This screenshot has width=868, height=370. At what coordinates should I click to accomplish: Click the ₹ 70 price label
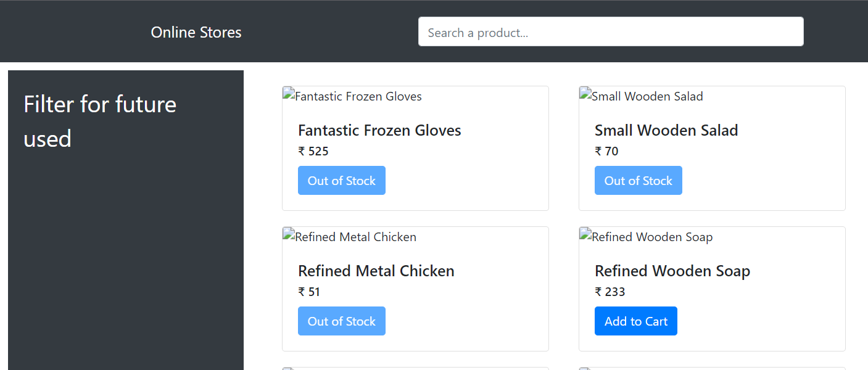pos(606,152)
